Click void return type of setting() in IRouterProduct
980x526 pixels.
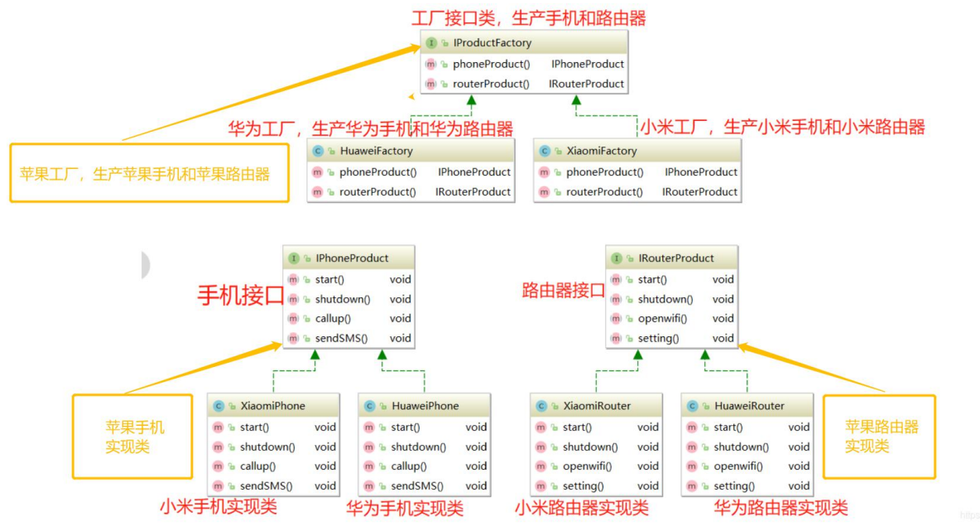tap(723, 338)
